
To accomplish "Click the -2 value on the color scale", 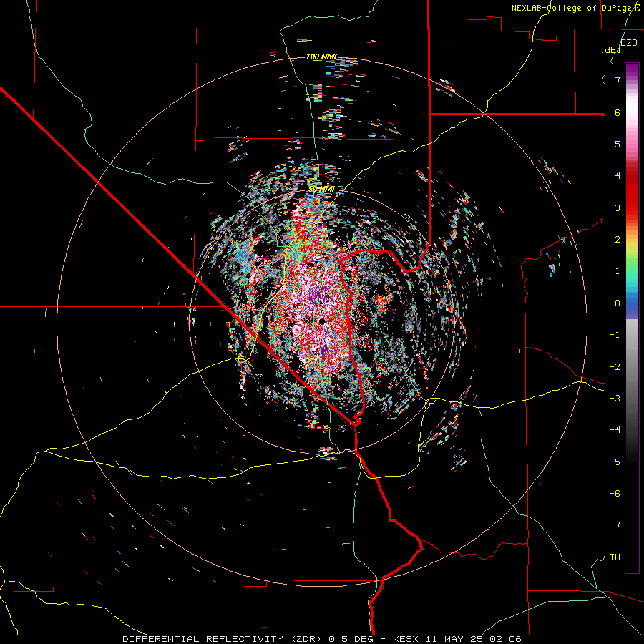I will tap(615, 367).
